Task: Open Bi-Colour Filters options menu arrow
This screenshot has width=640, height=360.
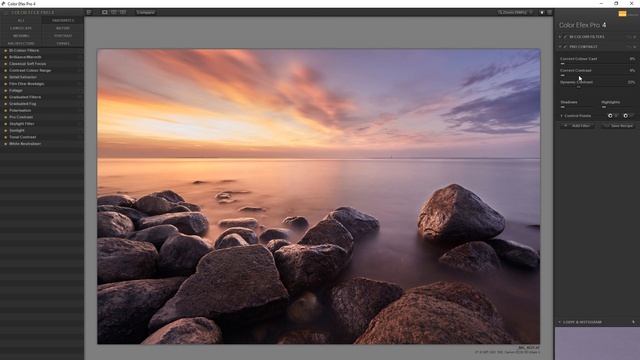Action: point(629,37)
